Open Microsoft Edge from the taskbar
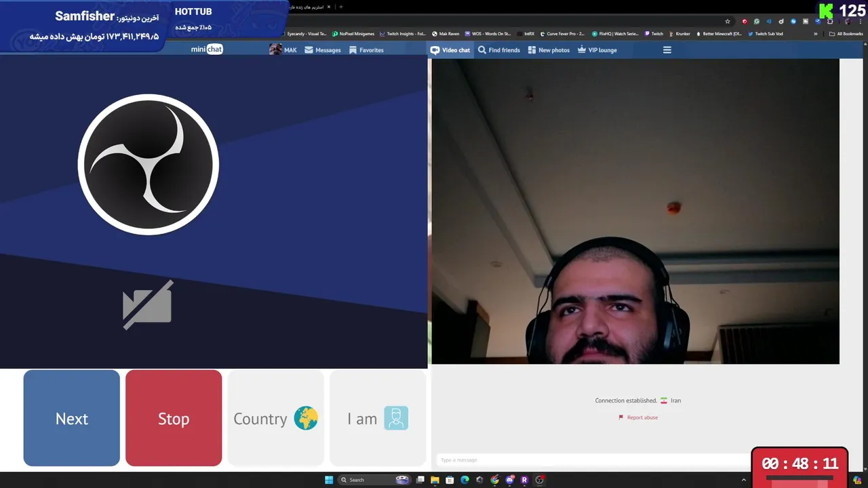The width and height of the screenshot is (868, 488). pos(465,480)
